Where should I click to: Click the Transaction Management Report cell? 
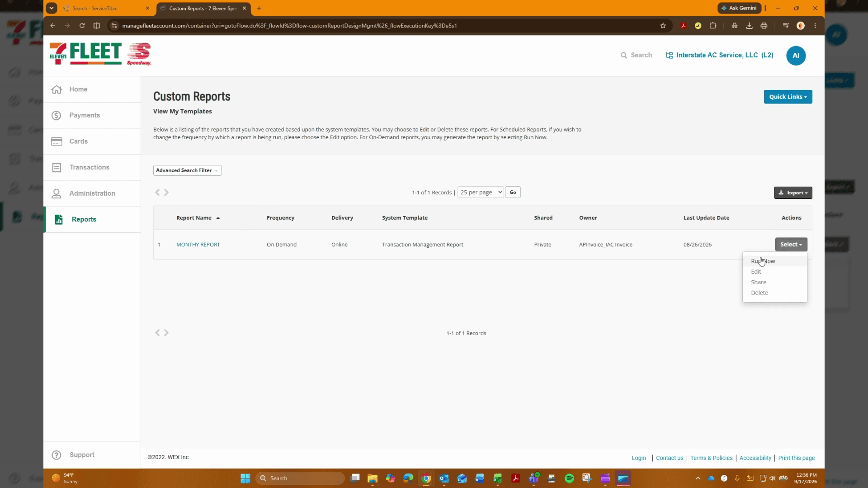coord(422,244)
